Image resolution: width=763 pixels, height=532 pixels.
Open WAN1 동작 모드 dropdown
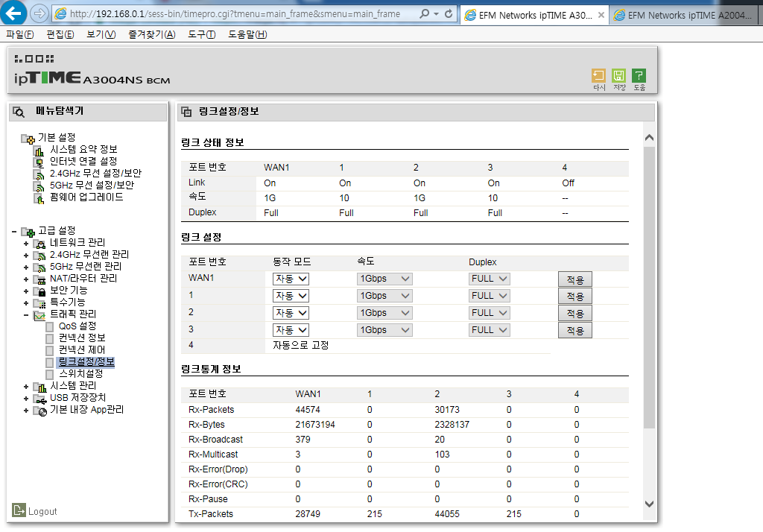(291, 279)
